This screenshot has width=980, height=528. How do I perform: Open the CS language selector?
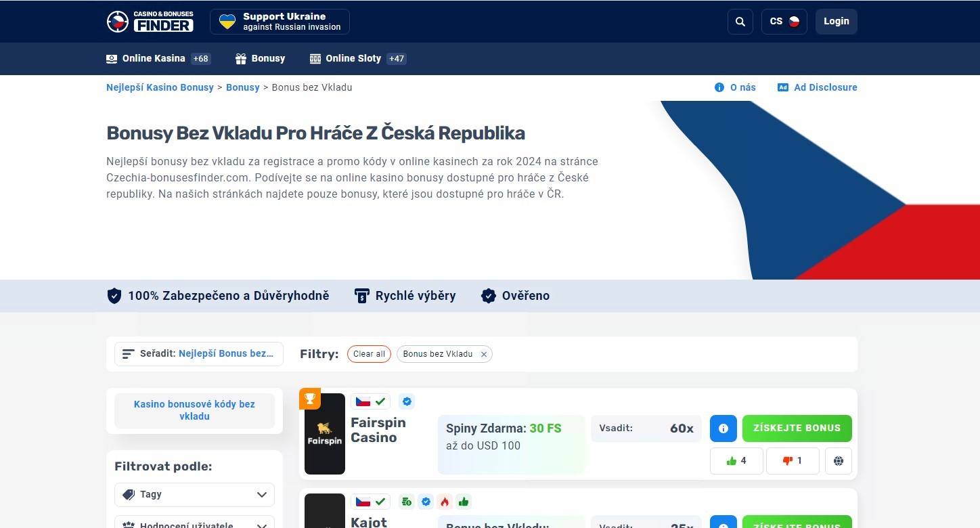point(784,22)
